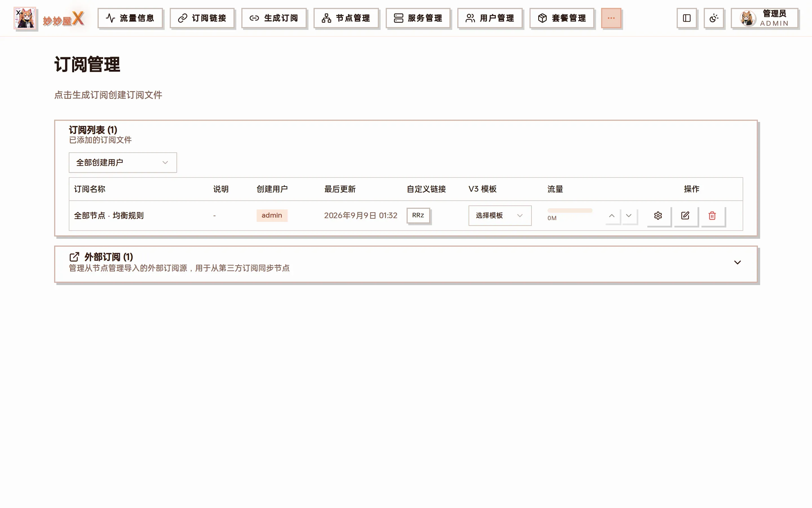The image size is (812, 508).
Task: Switch to 用户管理
Action: 490,18
